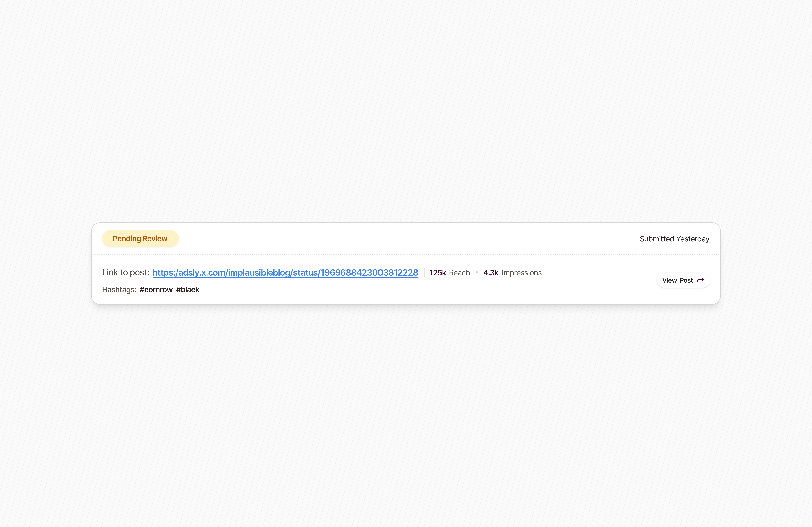Image resolution: width=812 pixels, height=527 pixels.
Task: Click the vertical divider after the post link
Action: [424, 273]
